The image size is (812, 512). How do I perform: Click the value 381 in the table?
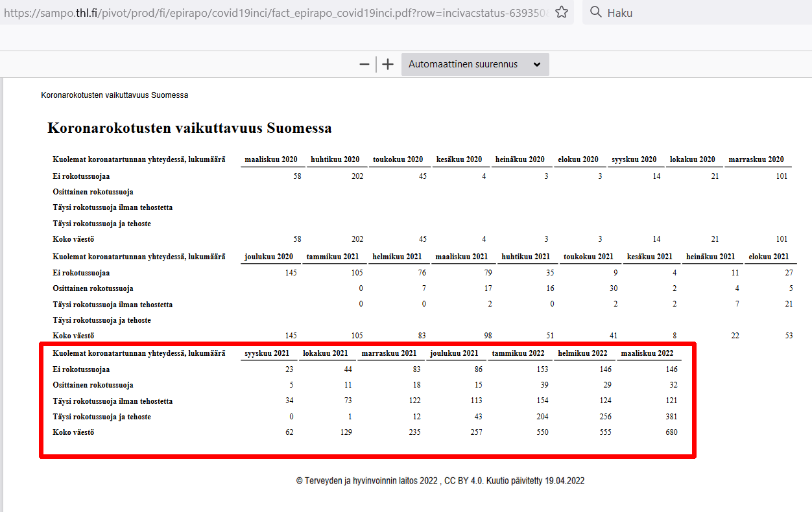coord(671,417)
